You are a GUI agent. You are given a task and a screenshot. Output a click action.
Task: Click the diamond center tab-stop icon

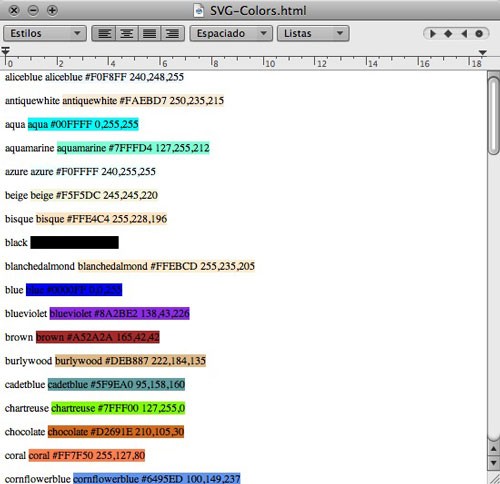(448, 34)
